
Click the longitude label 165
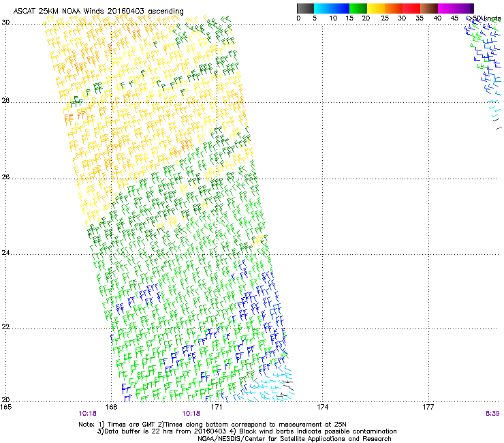point(5,407)
